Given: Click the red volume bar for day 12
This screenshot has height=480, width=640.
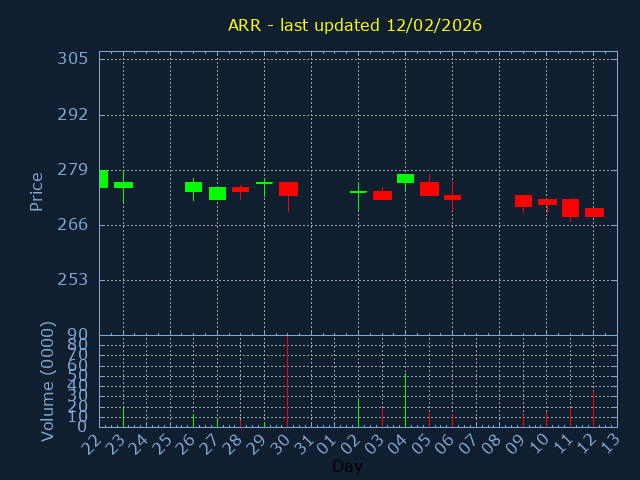Looking at the screenshot, I should [x=593, y=409].
